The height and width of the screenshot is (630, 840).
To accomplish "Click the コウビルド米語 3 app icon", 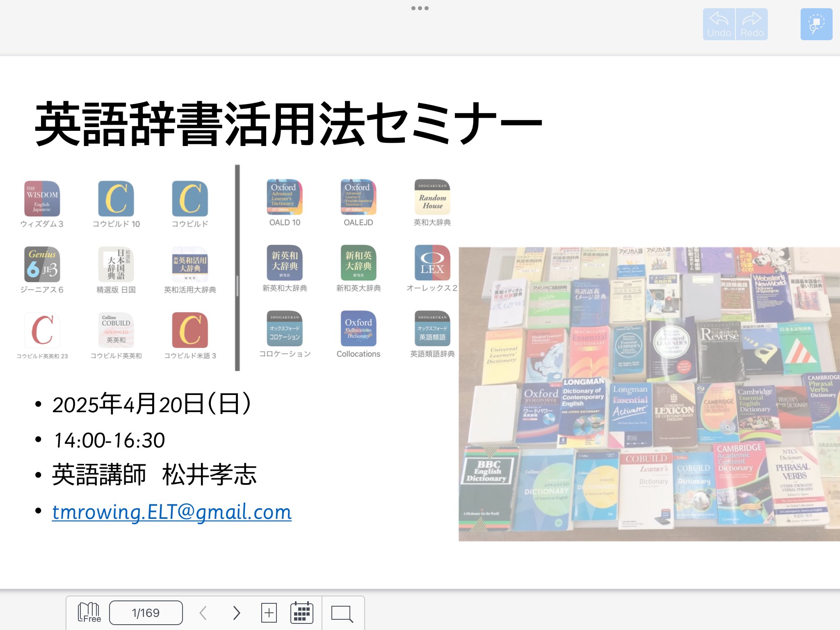I will click(190, 330).
